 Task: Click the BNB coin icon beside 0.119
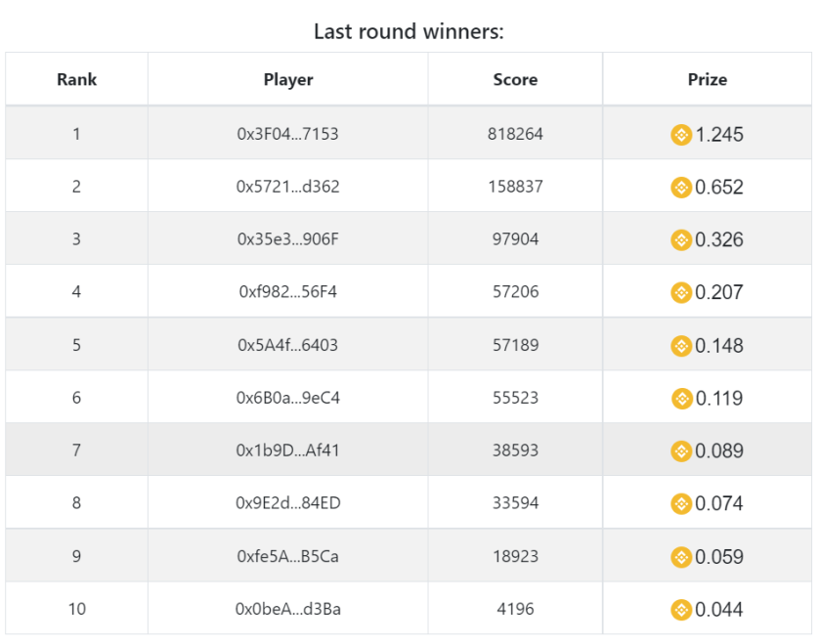(x=681, y=399)
